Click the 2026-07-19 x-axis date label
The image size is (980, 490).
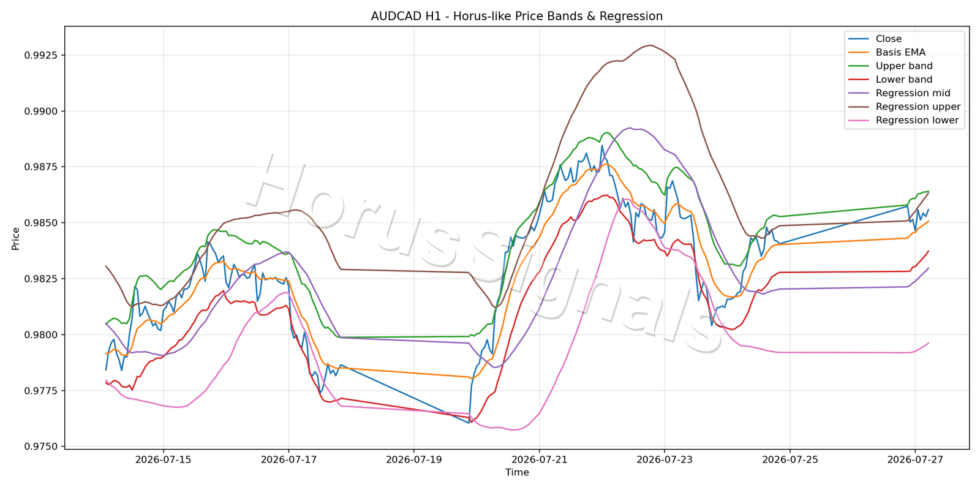(414, 459)
